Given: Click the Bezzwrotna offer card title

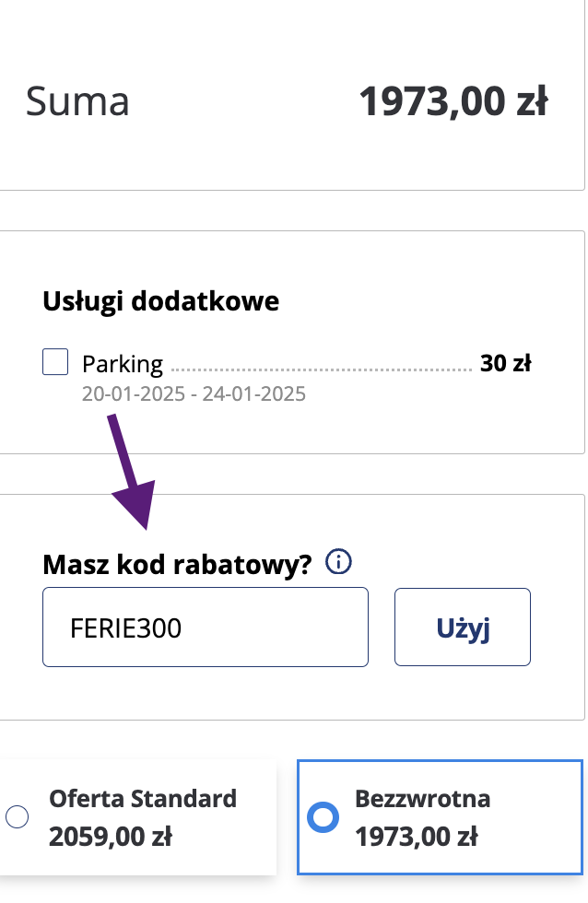Looking at the screenshot, I should tap(423, 799).
